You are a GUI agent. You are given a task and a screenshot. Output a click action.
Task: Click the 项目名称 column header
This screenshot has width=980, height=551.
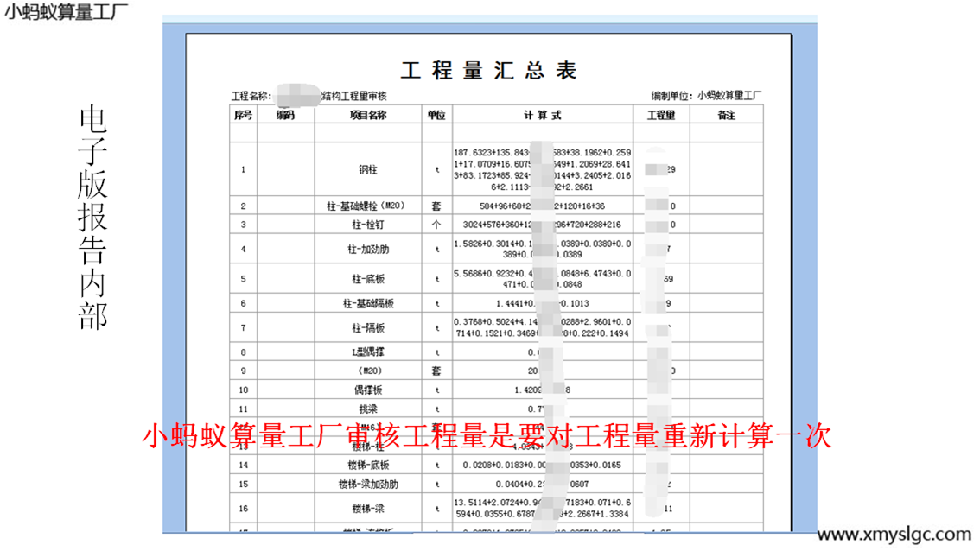tap(367, 115)
